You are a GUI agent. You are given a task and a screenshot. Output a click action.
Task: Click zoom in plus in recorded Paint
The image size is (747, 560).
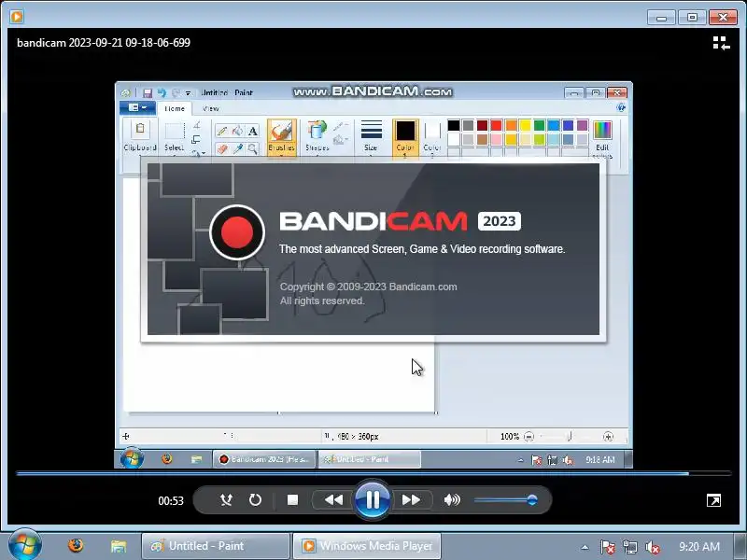pos(608,436)
